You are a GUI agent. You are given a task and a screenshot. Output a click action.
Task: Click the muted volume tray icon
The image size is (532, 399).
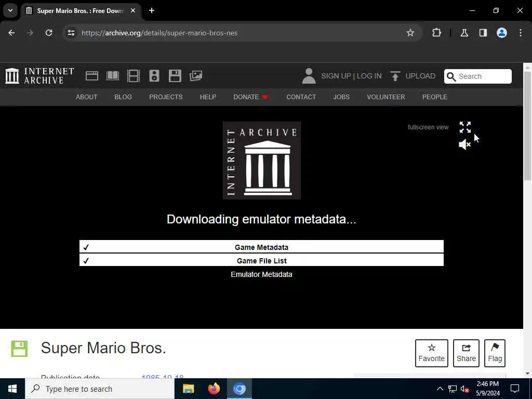(x=465, y=389)
